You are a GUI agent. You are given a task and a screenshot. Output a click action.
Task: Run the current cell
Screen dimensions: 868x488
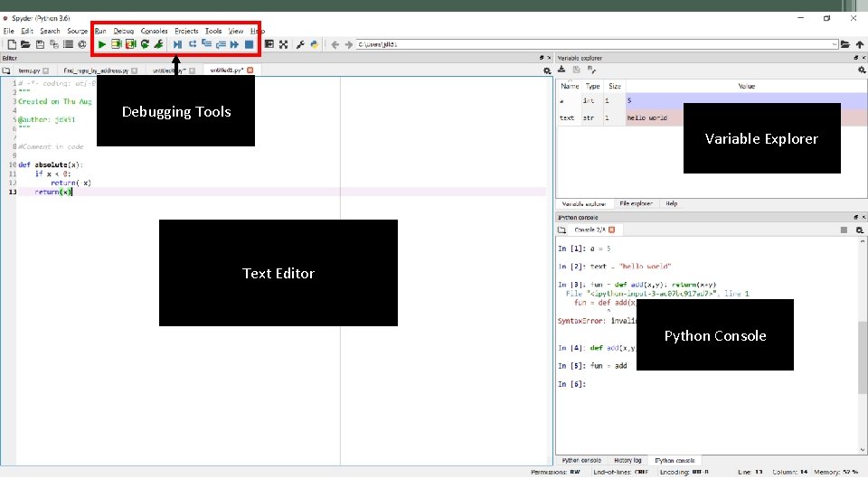(x=117, y=44)
